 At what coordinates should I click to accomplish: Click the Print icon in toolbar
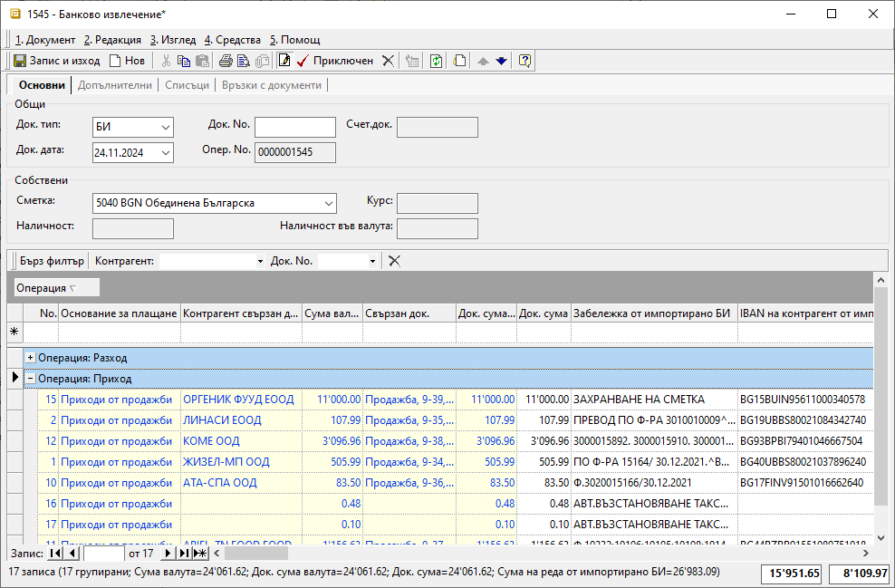pos(226,61)
